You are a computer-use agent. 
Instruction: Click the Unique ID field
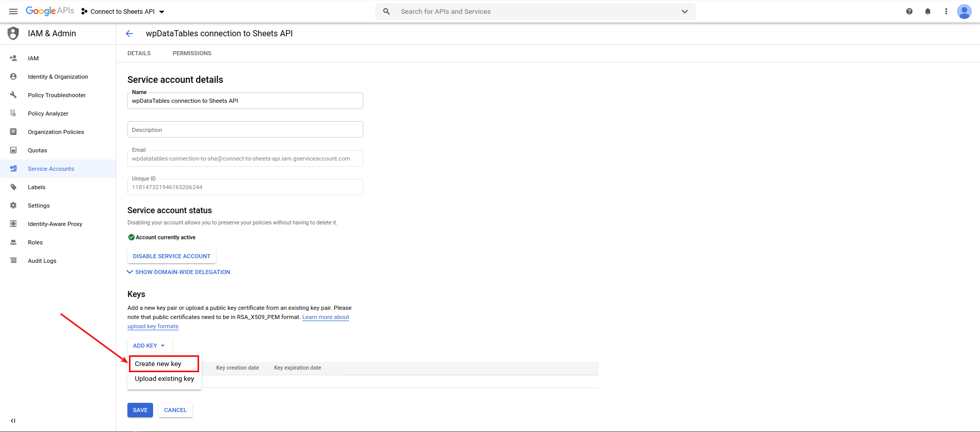pos(245,187)
